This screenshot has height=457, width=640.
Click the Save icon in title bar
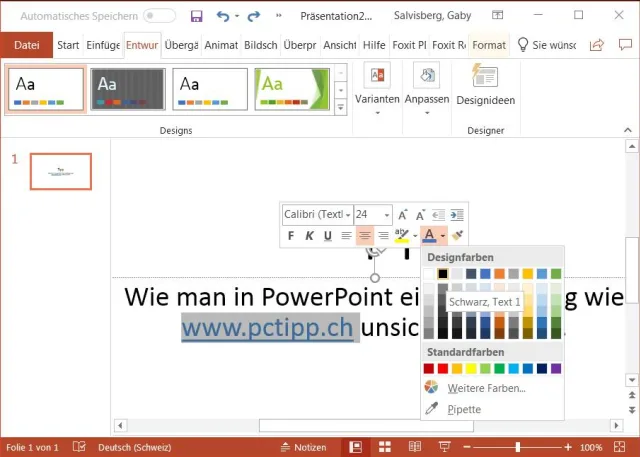point(196,17)
